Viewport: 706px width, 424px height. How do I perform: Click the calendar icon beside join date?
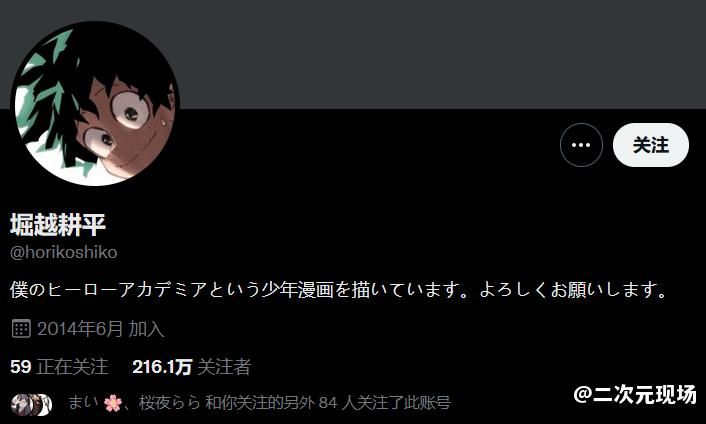click(x=21, y=329)
